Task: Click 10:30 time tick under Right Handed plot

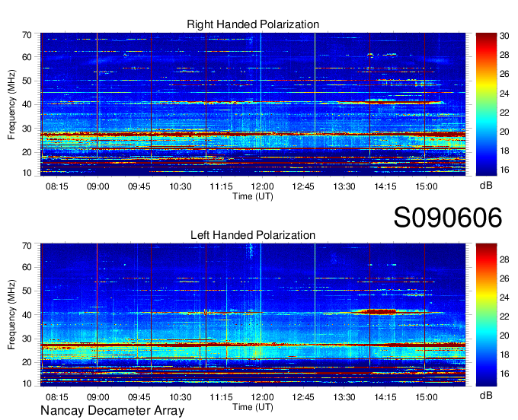Action: (181, 186)
